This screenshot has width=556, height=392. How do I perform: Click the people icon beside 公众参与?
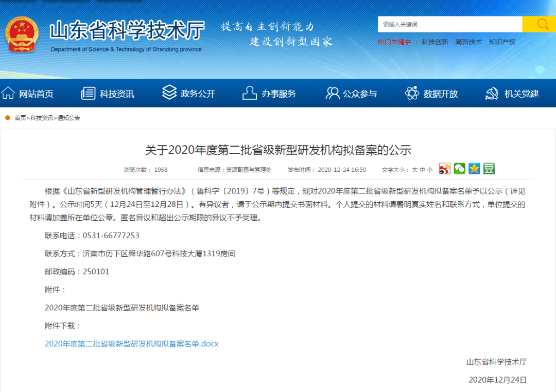[x=332, y=93]
